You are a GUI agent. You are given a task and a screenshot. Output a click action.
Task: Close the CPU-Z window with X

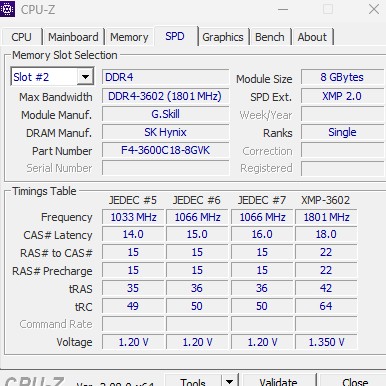tap(374, 9)
